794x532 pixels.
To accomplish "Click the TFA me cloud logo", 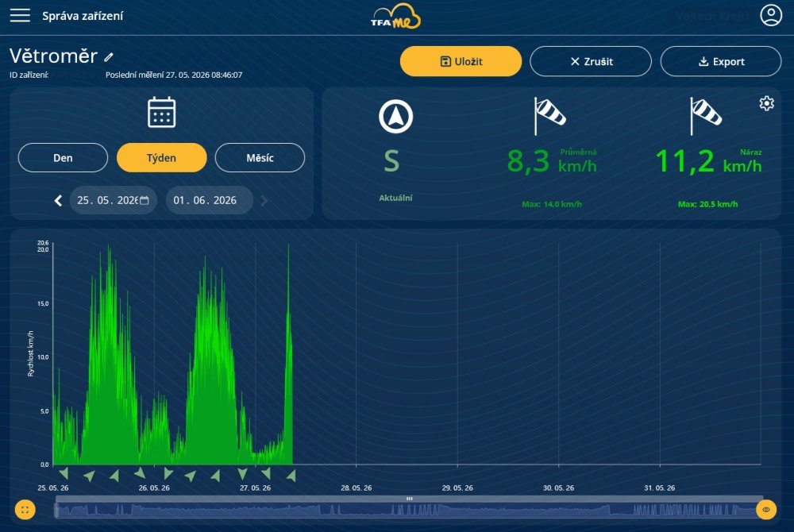I will coord(395,17).
